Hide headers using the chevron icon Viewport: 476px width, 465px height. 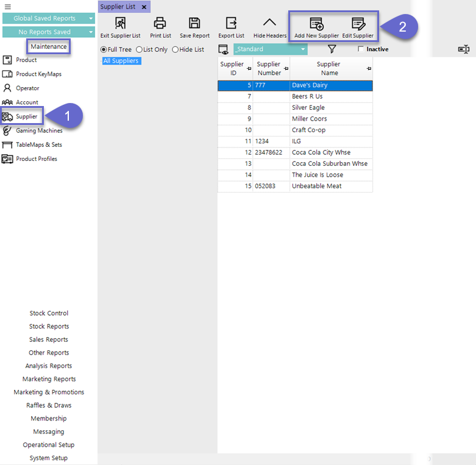click(x=269, y=23)
